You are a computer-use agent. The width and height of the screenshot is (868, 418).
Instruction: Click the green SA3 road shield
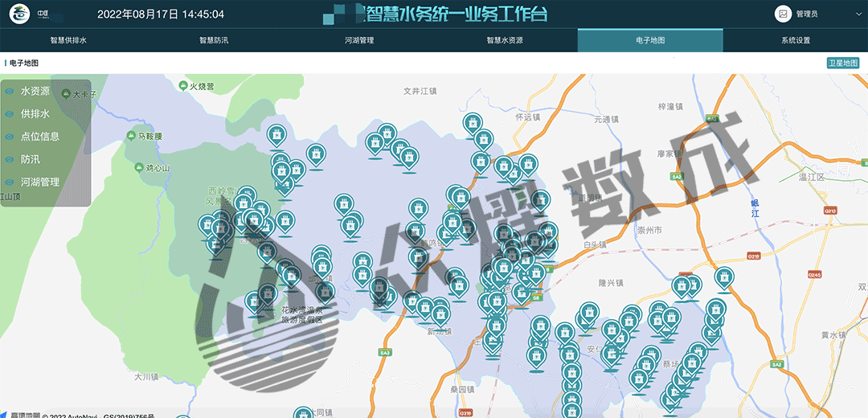[385, 352]
